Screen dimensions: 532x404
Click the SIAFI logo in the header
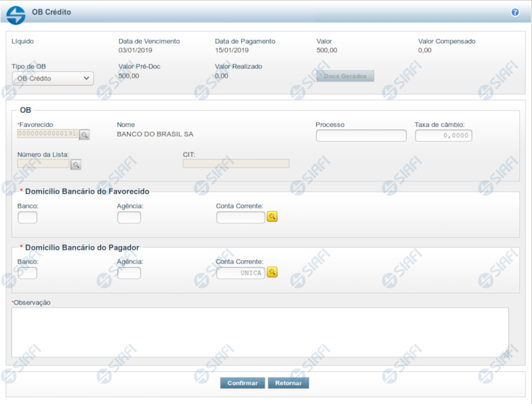click(x=16, y=15)
